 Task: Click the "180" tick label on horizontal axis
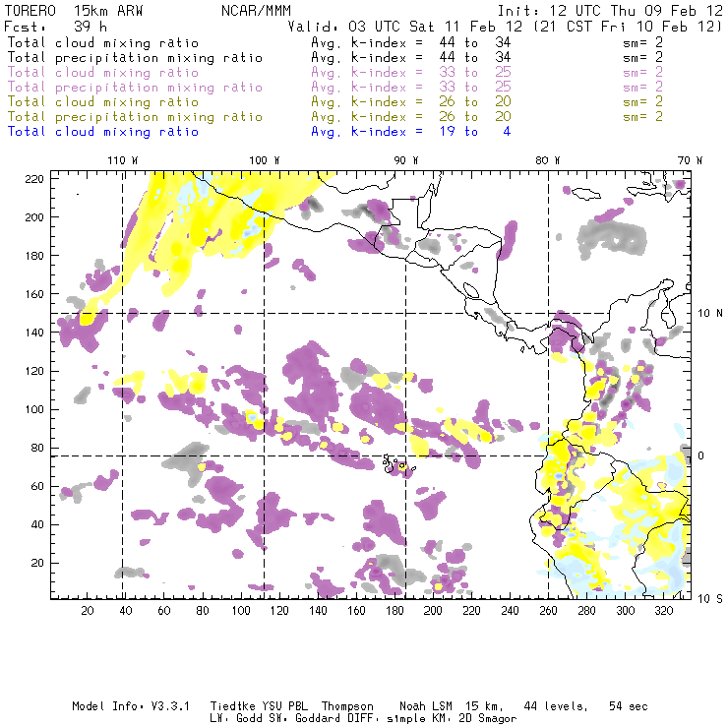click(394, 611)
